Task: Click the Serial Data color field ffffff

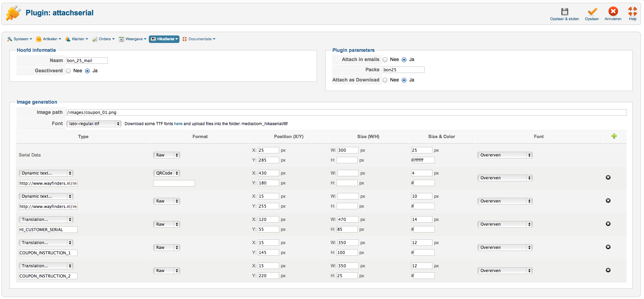Action: 424,160
